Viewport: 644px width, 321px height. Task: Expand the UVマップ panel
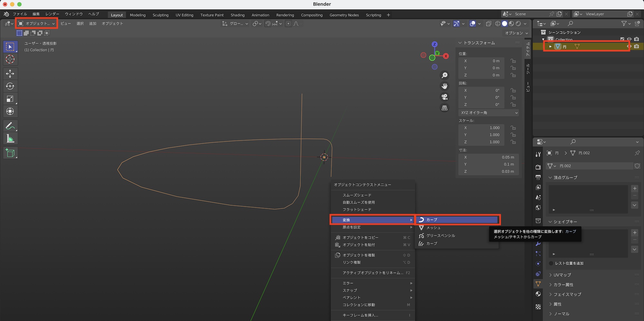562,275
